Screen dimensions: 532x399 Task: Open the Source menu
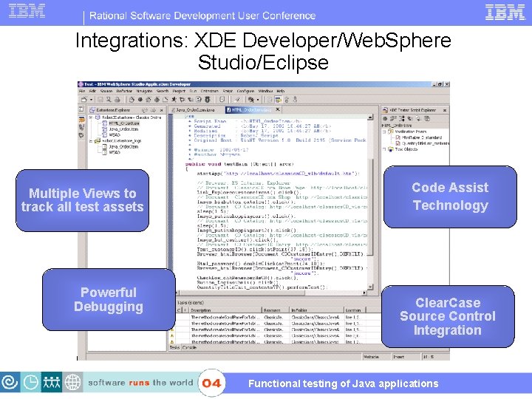point(106,91)
